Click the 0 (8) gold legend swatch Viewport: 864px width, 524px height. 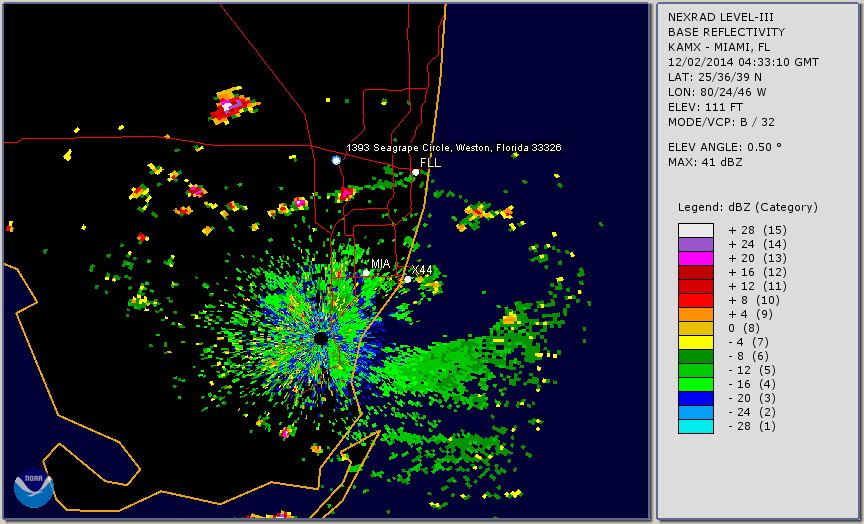[x=696, y=328]
